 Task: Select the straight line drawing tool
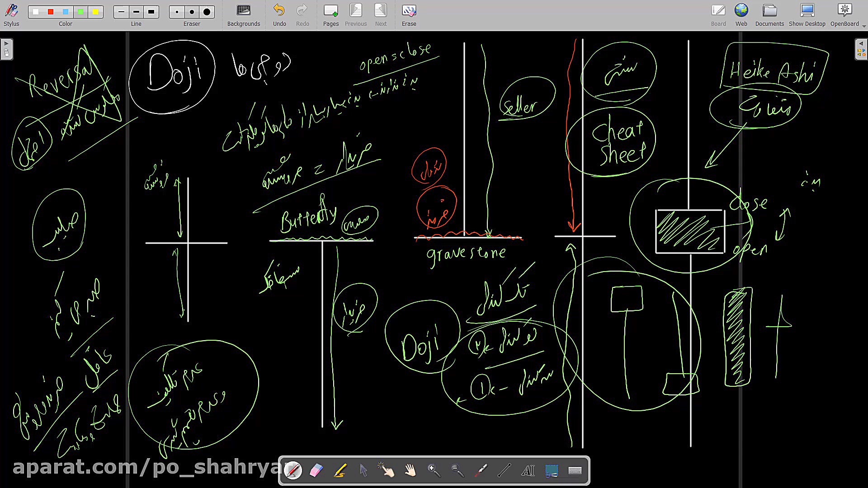coord(505,471)
